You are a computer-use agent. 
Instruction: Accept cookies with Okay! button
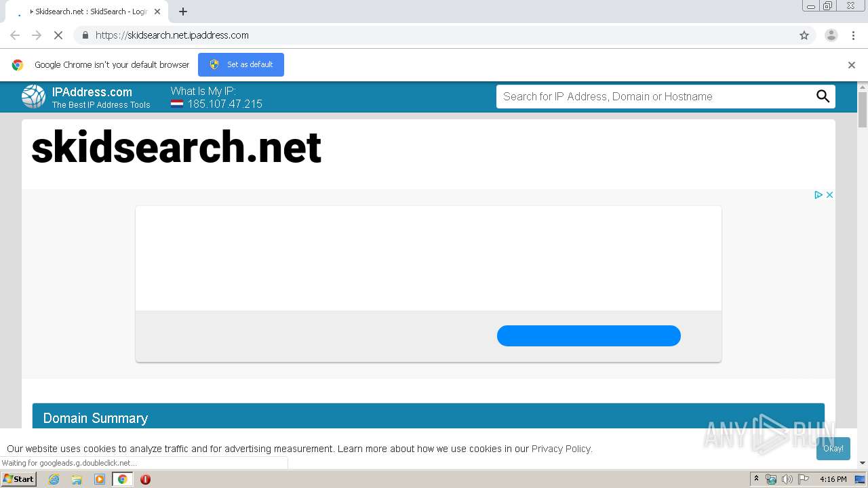tap(833, 449)
